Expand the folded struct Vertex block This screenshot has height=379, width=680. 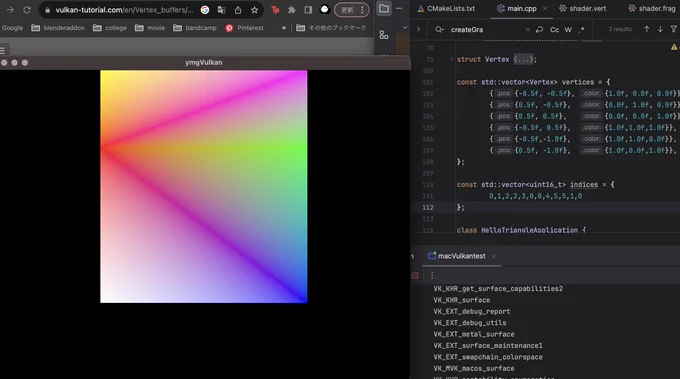click(452, 59)
